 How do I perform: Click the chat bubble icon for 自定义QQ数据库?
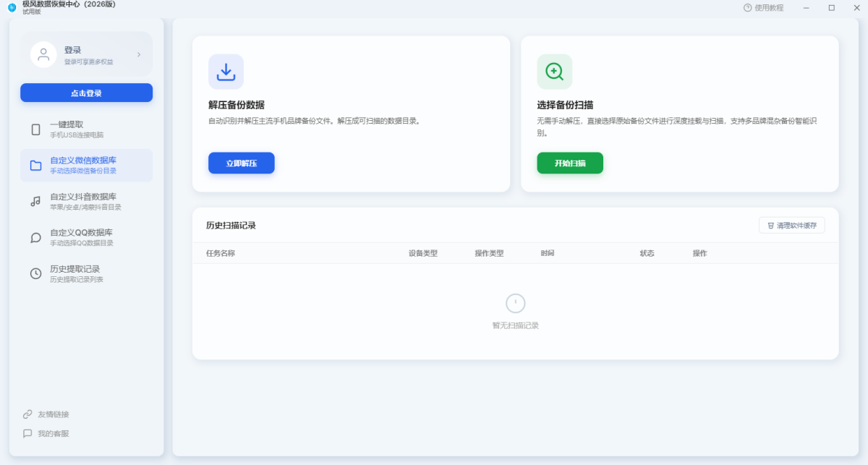pos(35,238)
